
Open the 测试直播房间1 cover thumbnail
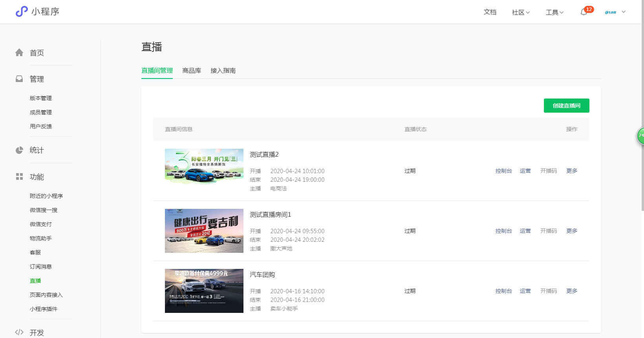(x=204, y=231)
